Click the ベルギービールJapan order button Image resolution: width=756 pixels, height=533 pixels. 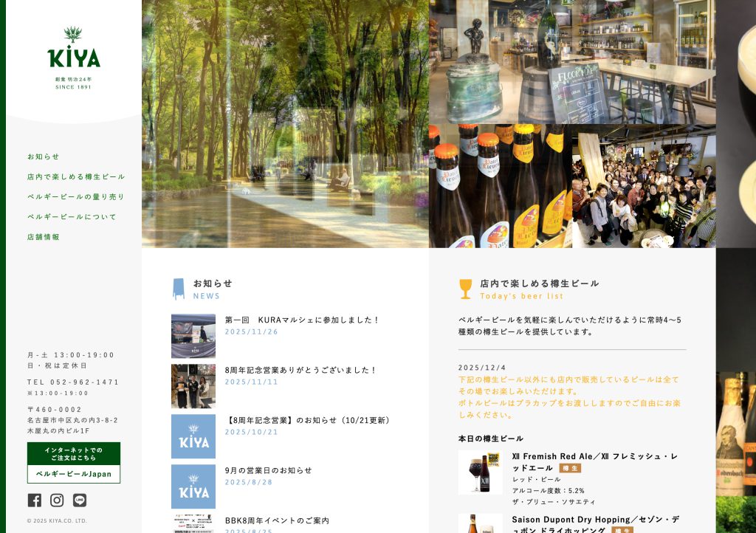point(74,473)
